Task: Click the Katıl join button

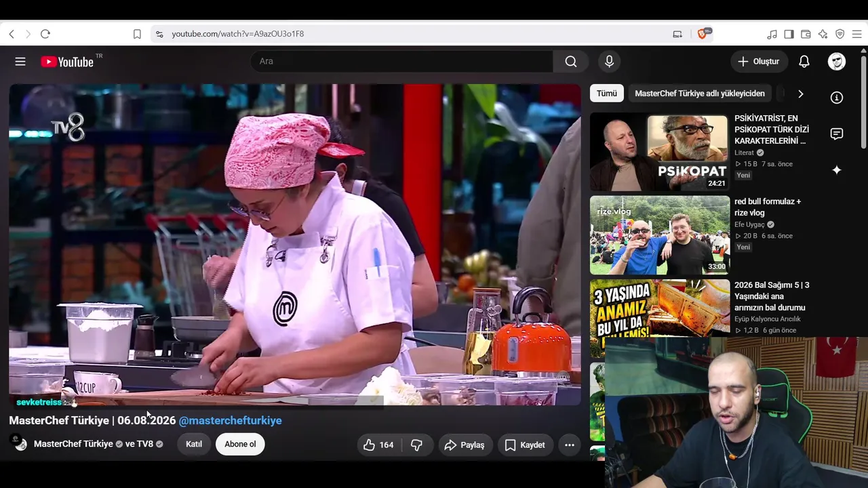Action: (194, 445)
